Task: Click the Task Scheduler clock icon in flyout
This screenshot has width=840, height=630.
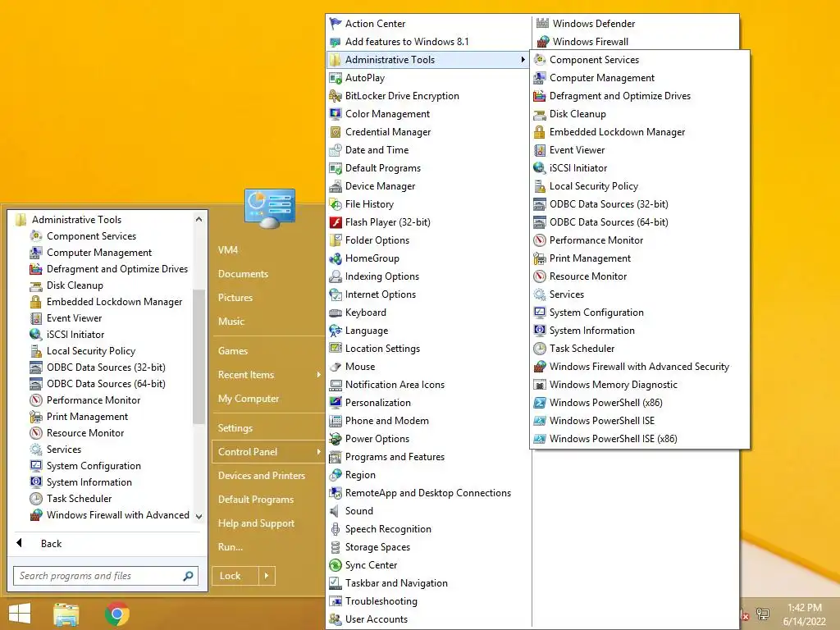Action: point(540,349)
